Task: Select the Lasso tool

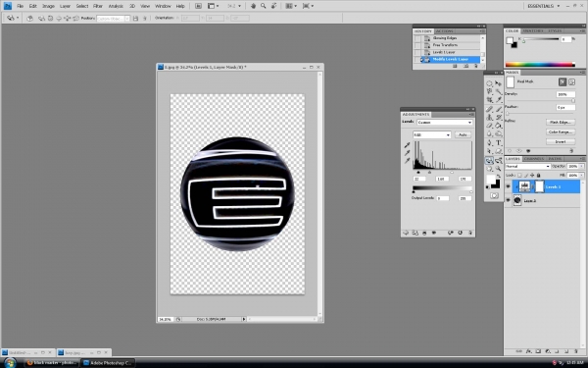Action: coord(490,91)
